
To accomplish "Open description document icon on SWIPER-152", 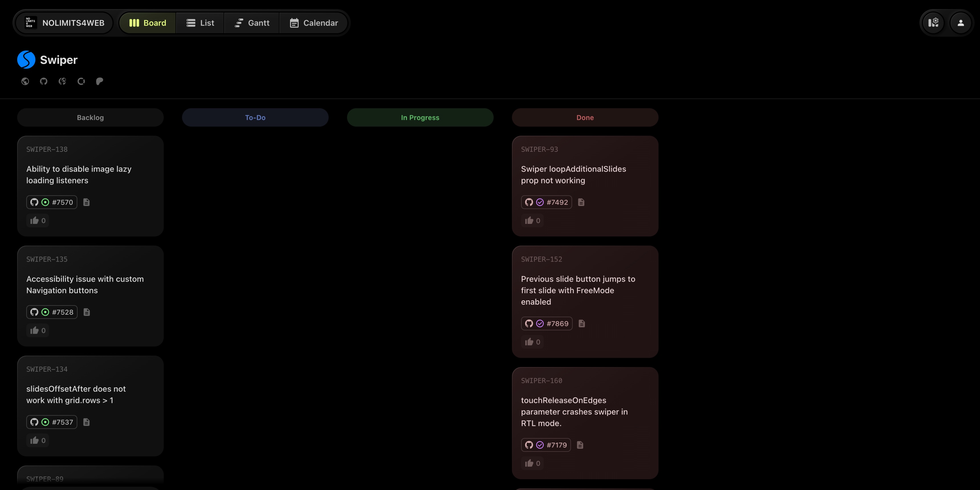I will (581, 323).
